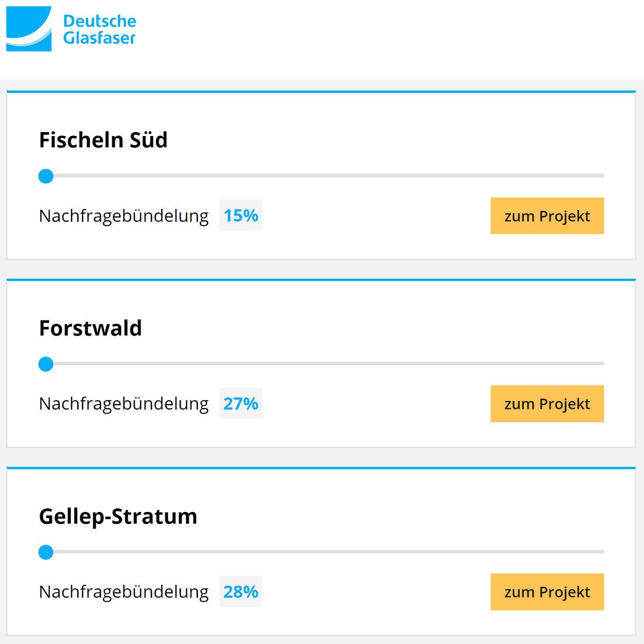Select the Fischeln Süd heading
Screen dimensions: 644x644
coord(103,140)
